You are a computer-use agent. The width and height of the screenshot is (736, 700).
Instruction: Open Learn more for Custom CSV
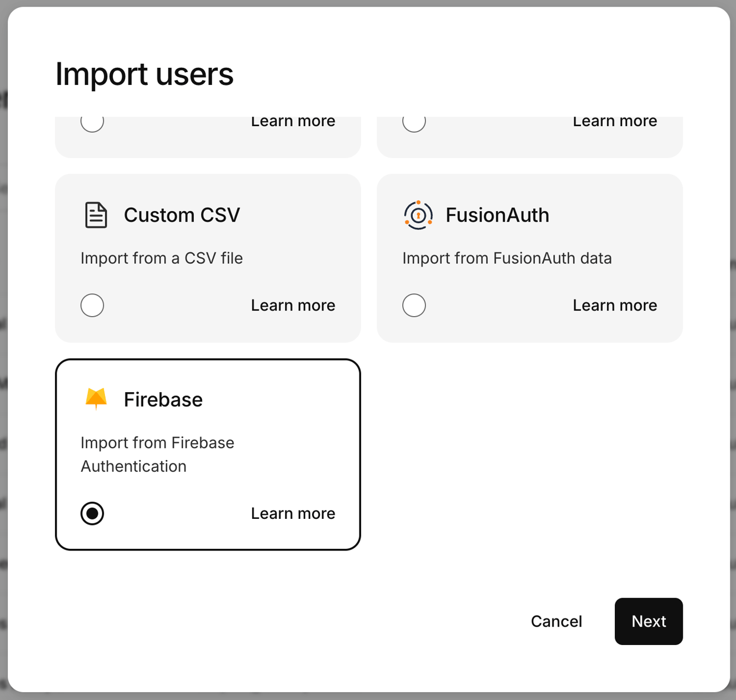(x=293, y=305)
